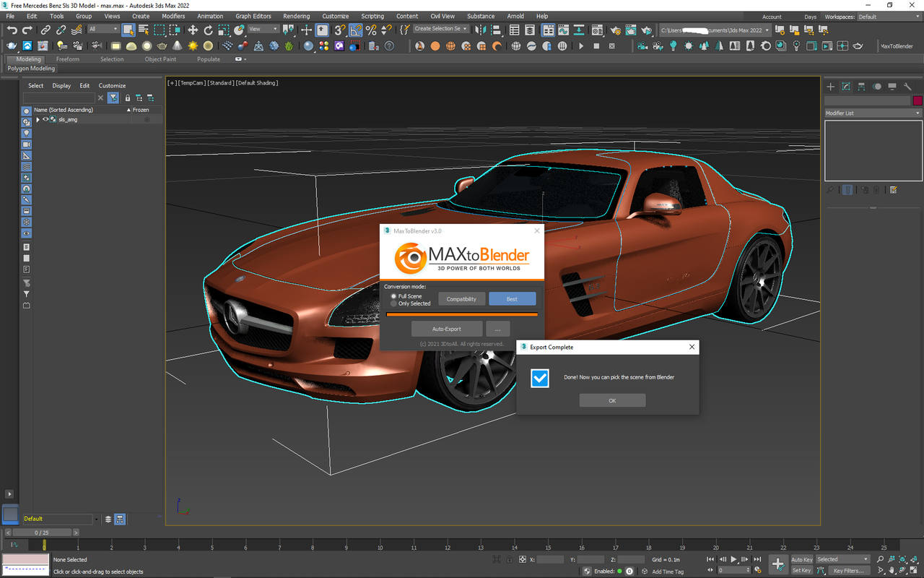Confirm Export Complete with OK

[612, 400]
